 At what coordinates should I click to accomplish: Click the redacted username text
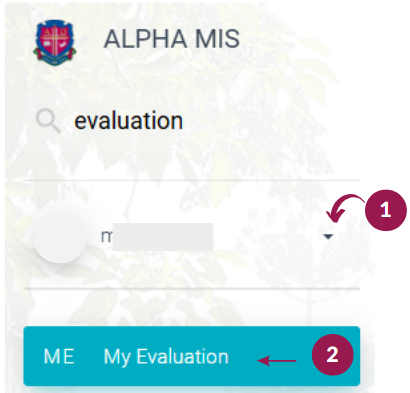(157, 237)
